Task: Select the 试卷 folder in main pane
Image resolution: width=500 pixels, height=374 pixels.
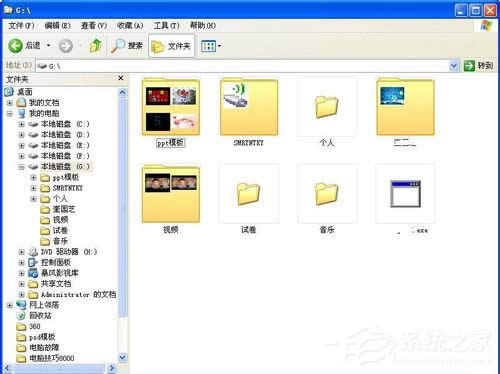Action: pos(249,194)
